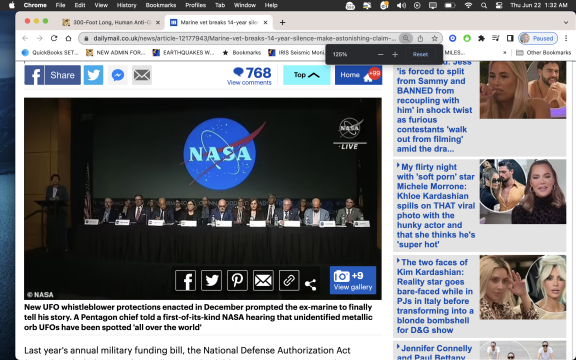Open the Profiles menu
The height and width of the screenshot is (360, 576).
click(x=195, y=5)
